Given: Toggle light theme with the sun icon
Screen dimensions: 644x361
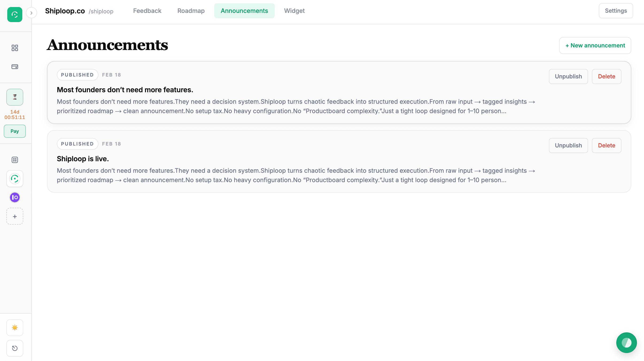Looking at the screenshot, I should (x=15, y=327).
